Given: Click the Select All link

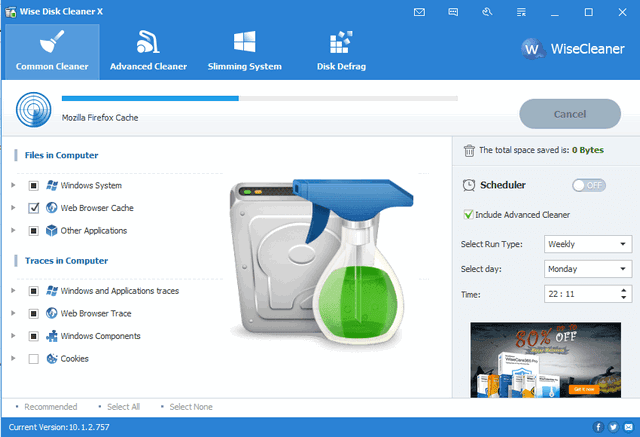Looking at the screenshot, I should coord(124,407).
